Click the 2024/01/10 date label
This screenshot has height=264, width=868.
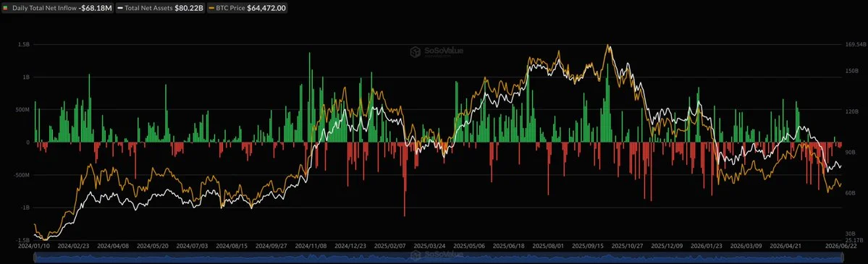click(x=34, y=245)
